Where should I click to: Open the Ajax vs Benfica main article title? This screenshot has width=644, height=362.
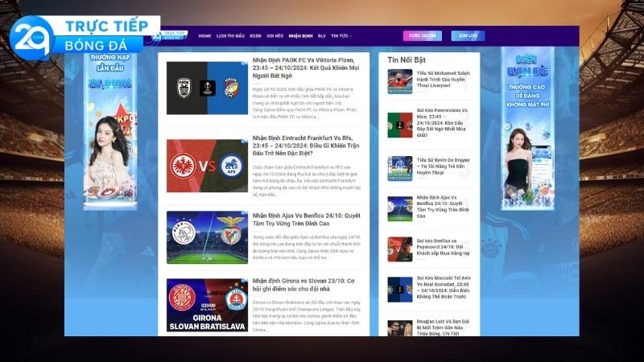[x=306, y=220]
